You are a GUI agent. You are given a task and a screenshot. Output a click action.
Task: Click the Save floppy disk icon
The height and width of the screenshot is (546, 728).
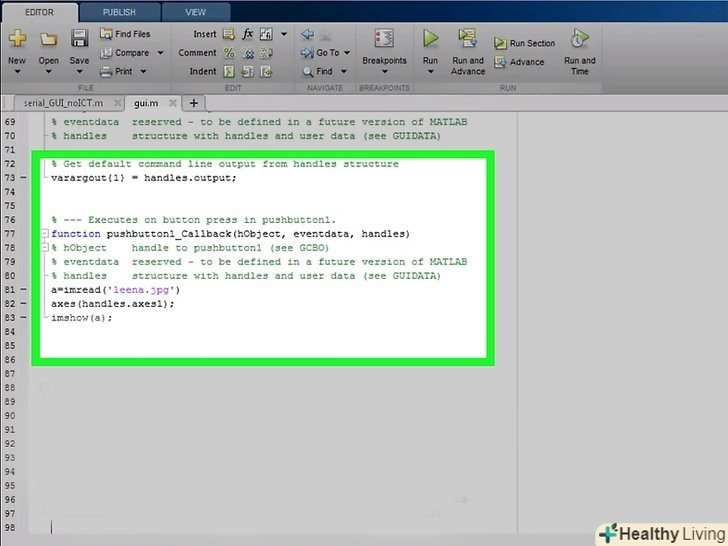79,38
